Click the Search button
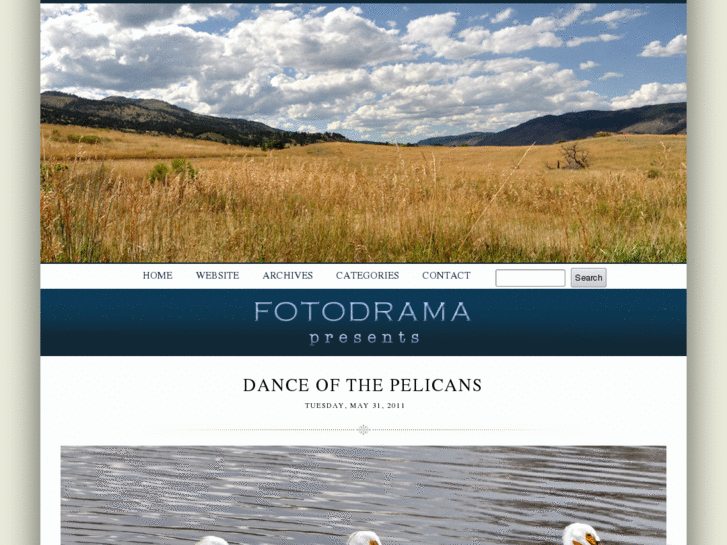Screen dimensions: 727x545 [588, 278]
